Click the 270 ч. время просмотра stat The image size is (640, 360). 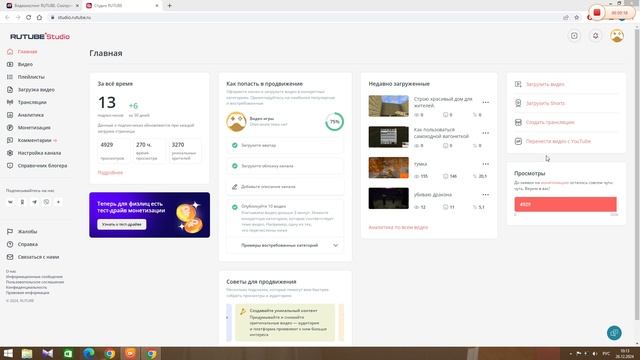pyautogui.click(x=149, y=151)
